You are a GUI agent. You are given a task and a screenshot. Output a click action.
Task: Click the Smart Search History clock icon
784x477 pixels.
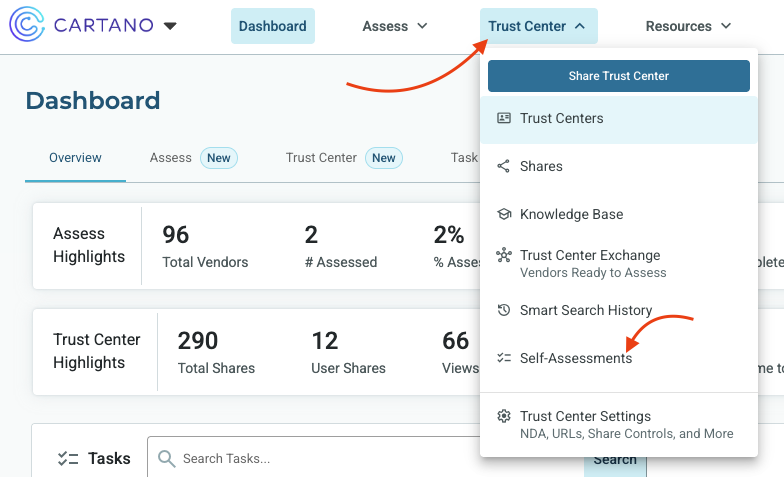point(504,310)
